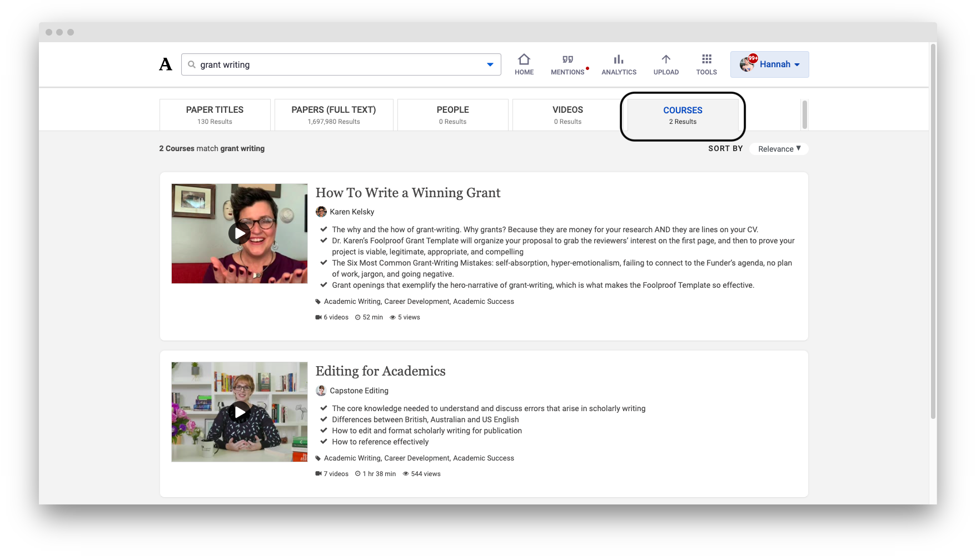Click Karen Kelsky's small avatar
This screenshot has width=976, height=560.
(x=321, y=212)
